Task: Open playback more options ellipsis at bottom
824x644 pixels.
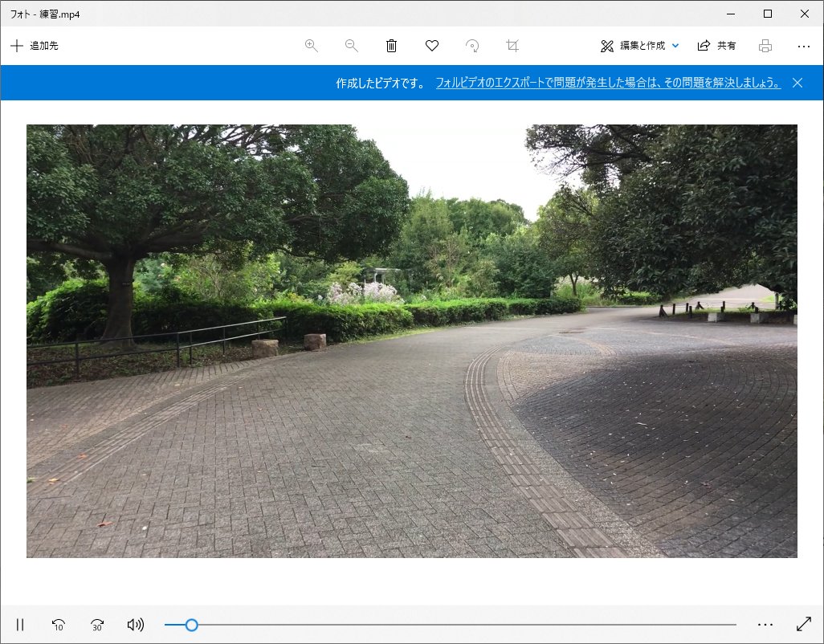Action: coord(765,625)
